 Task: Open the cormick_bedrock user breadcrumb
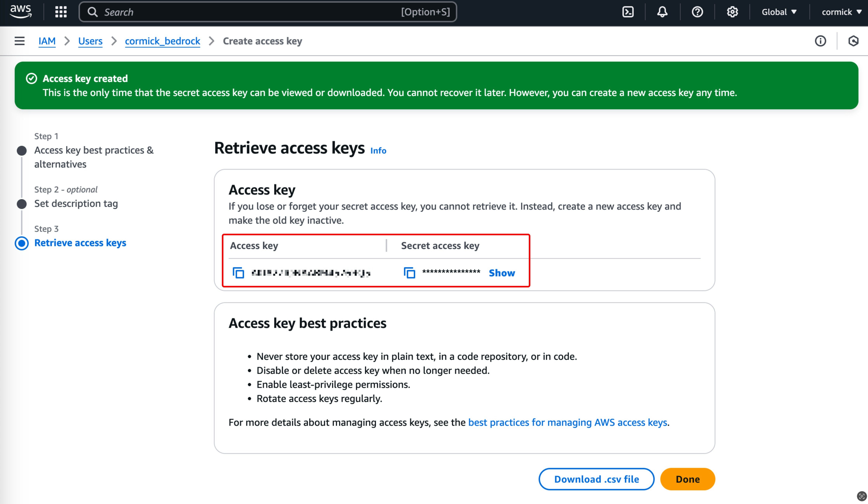[x=162, y=41]
